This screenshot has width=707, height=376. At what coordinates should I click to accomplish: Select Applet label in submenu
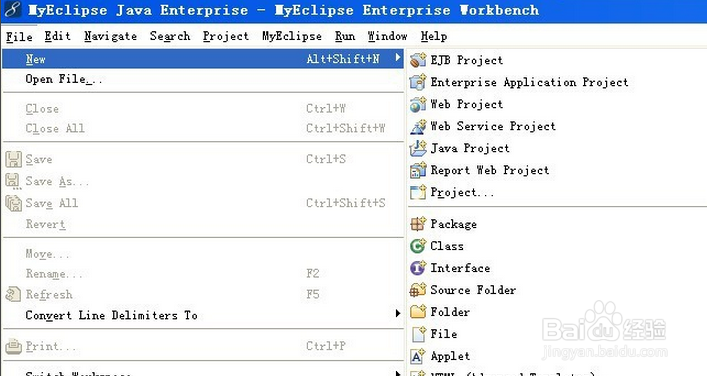click(450, 356)
